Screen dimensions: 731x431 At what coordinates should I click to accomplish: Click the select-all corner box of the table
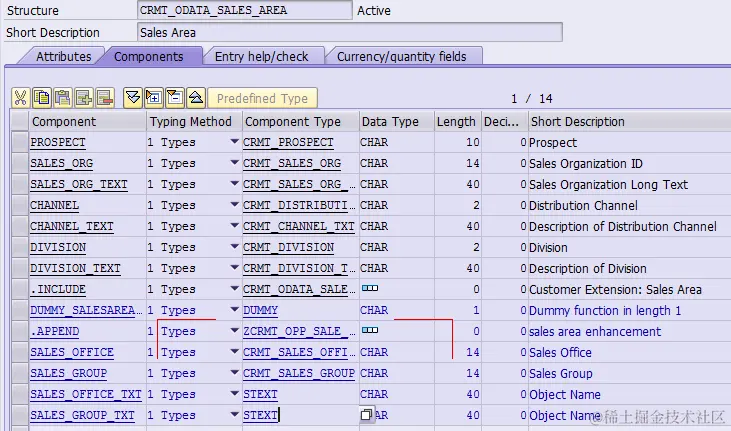pyautogui.click(x=20, y=121)
